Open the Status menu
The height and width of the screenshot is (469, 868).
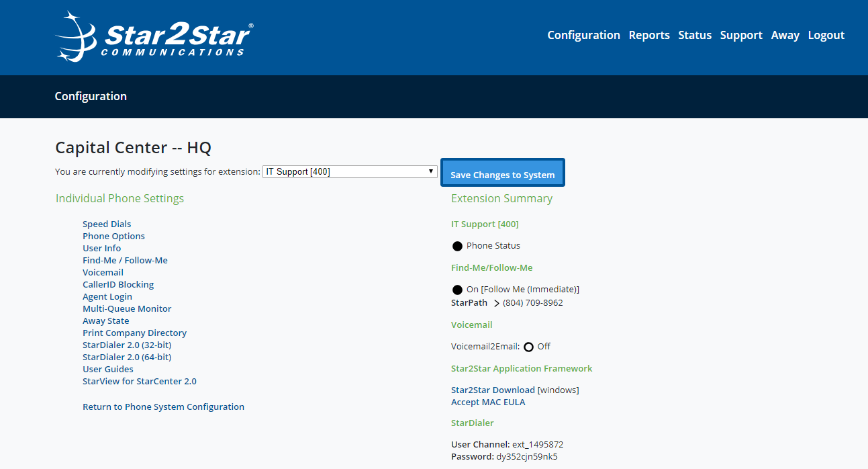pyautogui.click(x=695, y=35)
